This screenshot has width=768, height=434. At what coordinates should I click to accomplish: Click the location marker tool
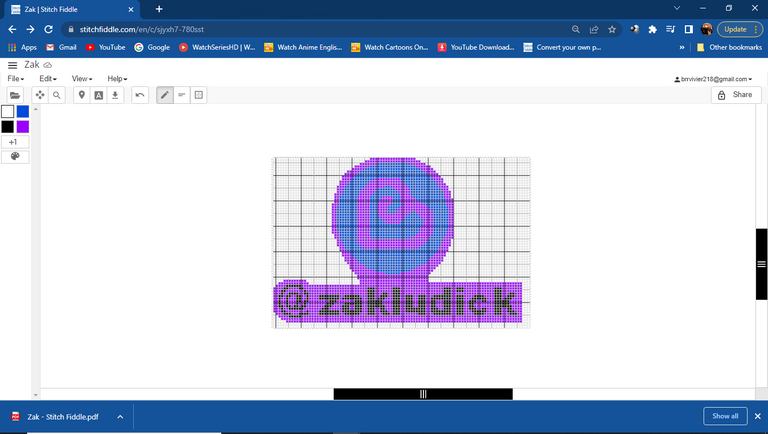(x=82, y=95)
